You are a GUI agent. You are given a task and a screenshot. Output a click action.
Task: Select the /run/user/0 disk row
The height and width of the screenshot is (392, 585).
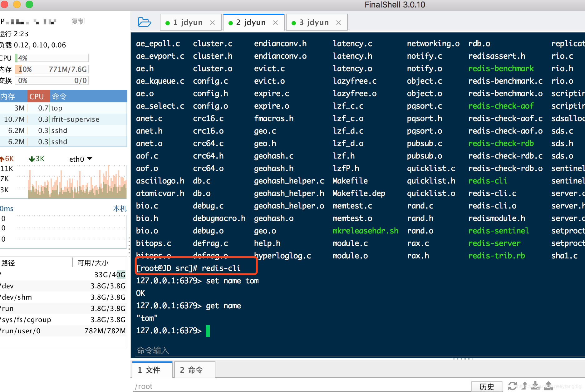[x=63, y=331]
